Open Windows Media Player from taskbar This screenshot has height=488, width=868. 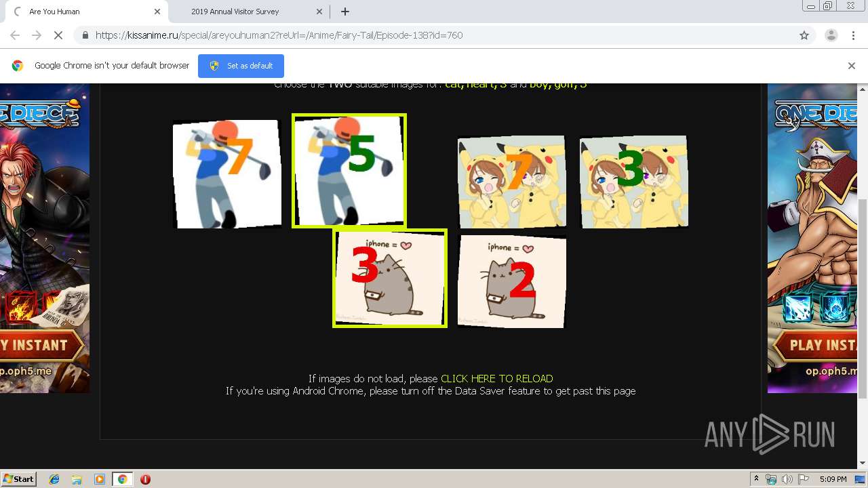(100, 479)
